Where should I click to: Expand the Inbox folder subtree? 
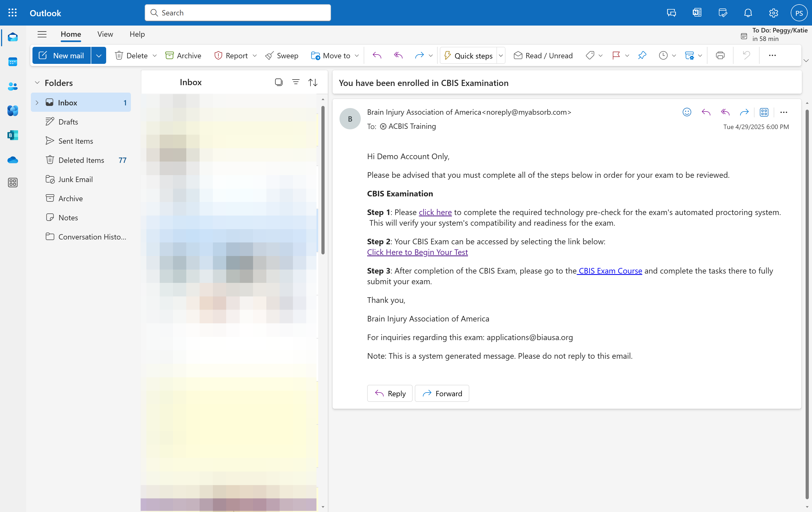[37, 102]
